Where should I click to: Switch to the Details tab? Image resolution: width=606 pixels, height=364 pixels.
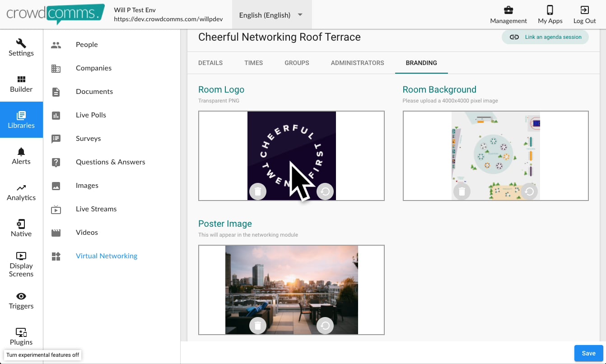(210, 63)
